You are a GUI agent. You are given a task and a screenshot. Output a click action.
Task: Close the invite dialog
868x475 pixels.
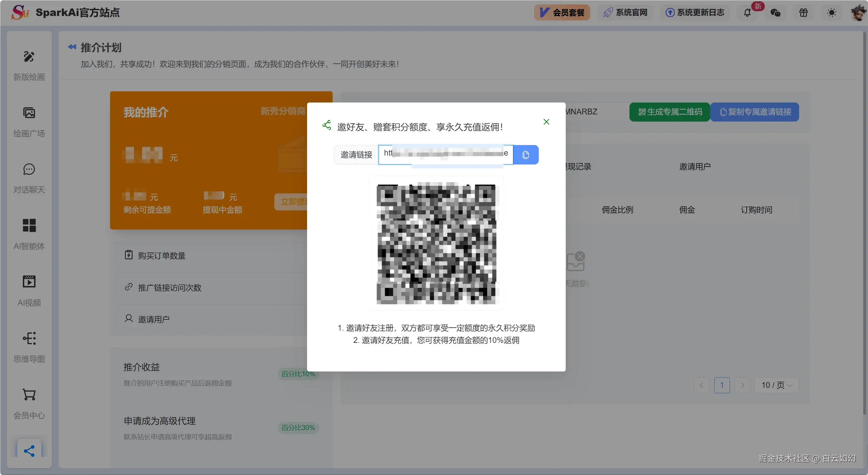(546, 122)
